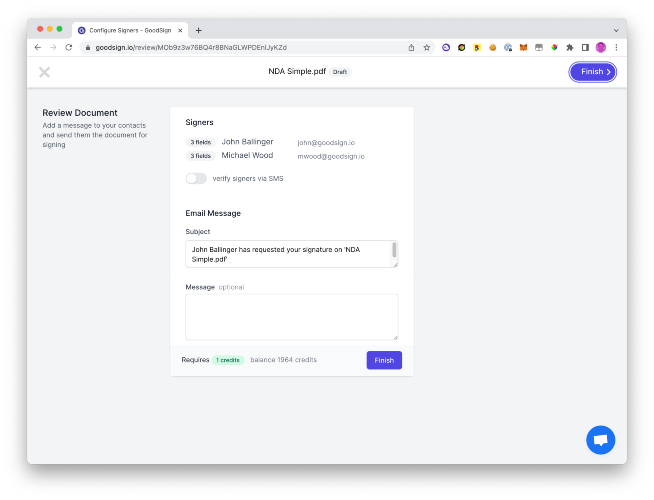This screenshot has width=654, height=500.
Task: Close the review document with the X icon
Action: tap(44, 72)
